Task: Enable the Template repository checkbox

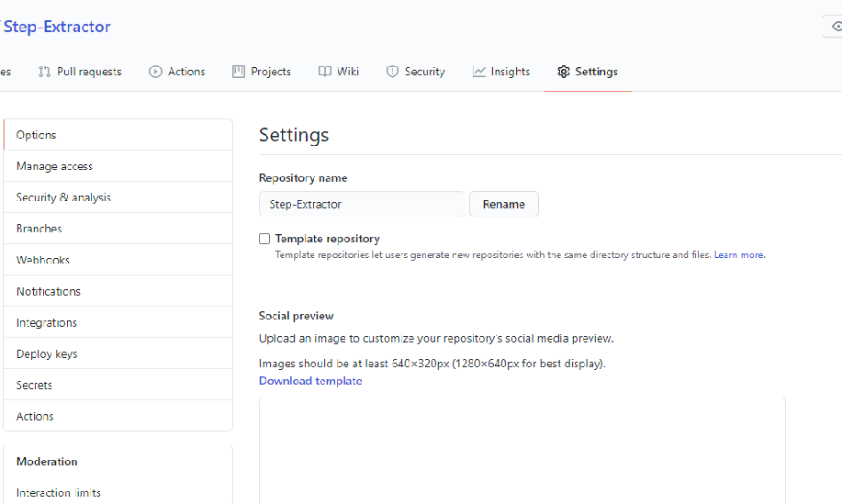Action: click(264, 239)
